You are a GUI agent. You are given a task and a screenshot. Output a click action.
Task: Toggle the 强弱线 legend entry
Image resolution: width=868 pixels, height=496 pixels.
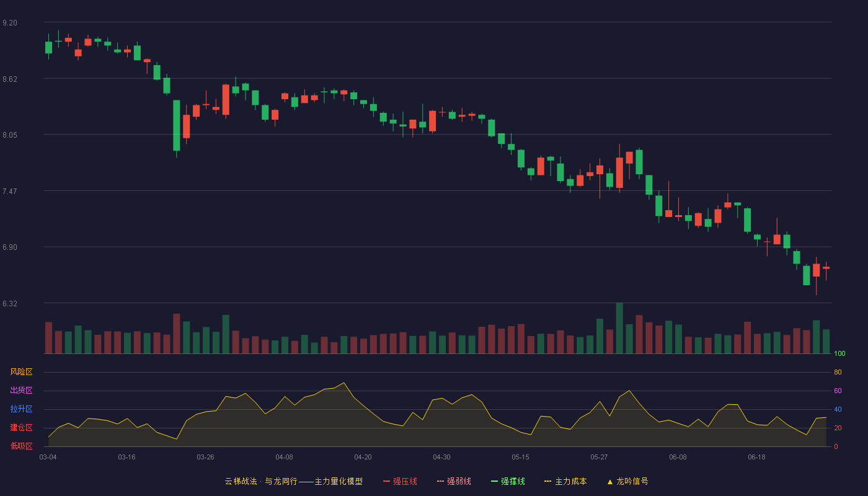coord(454,481)
